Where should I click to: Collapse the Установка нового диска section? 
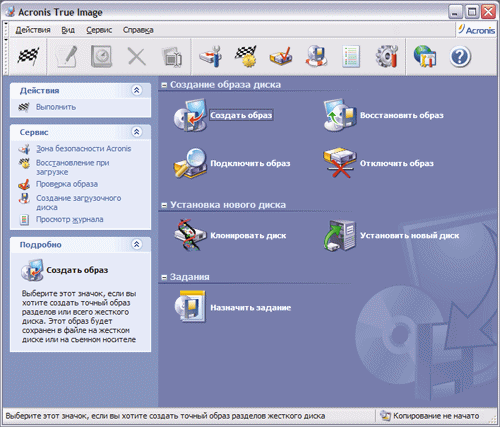click(x=164, y=205)
